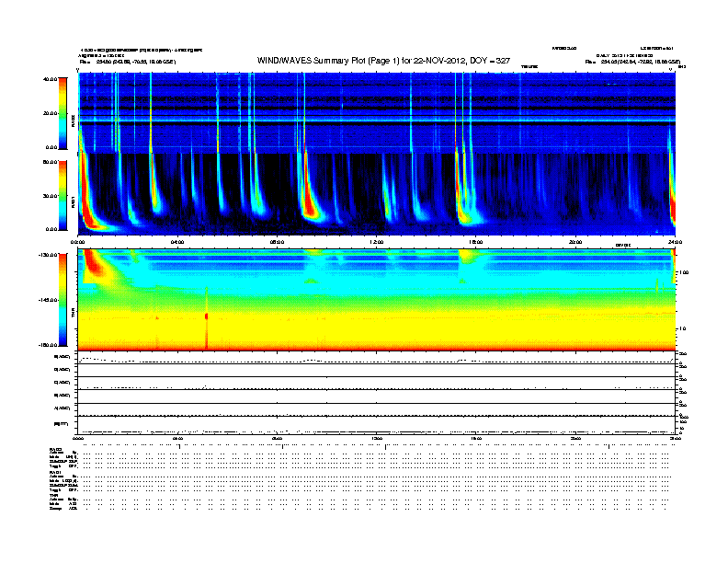Click 08:00 label under RAD1 spectrogram
The height and width of the screenshot is (563, 728).
pyautogui.click(x=277, y=242)
